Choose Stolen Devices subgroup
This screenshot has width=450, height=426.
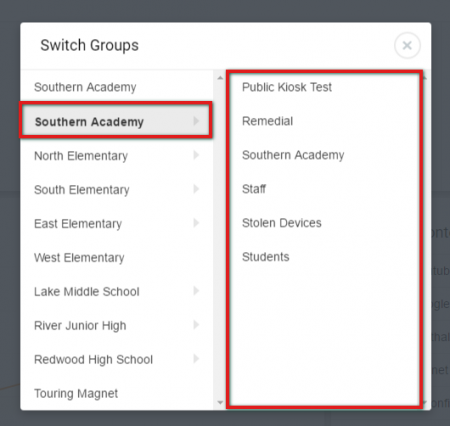282,223
